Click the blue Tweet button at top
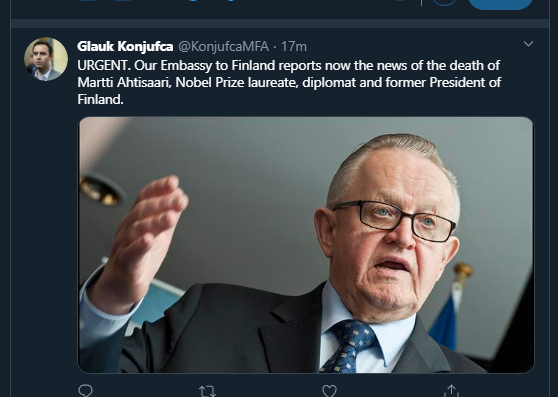The height and width of the screenshot is (397, 558). coord(500,3)
